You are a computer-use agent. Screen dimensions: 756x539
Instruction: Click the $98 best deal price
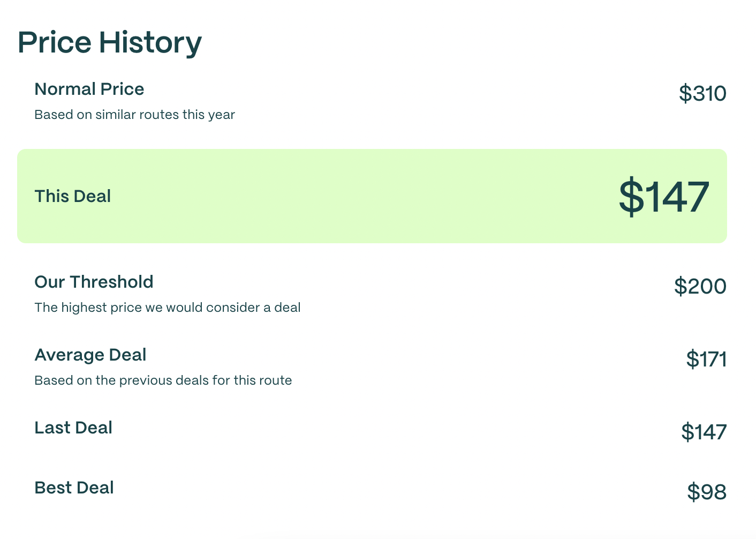pyautogui.click(x=707, y=492)
